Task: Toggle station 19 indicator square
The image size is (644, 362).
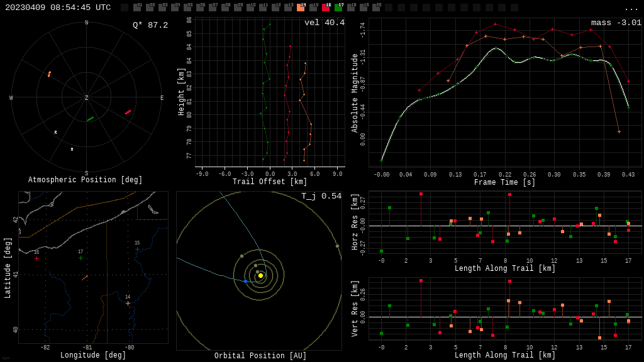Action: pyautogui.click(x=364, y=8)
